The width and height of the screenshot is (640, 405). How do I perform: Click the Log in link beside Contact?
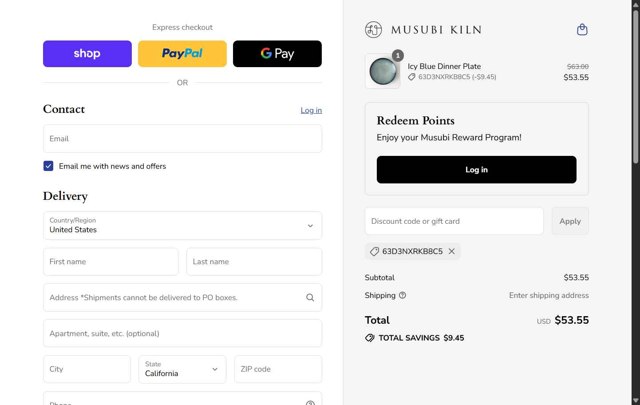tap(311, 110)
